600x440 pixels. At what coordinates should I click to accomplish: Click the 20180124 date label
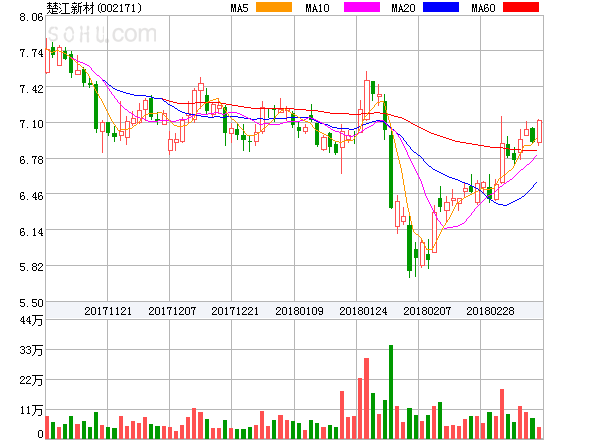click(363, 311)
